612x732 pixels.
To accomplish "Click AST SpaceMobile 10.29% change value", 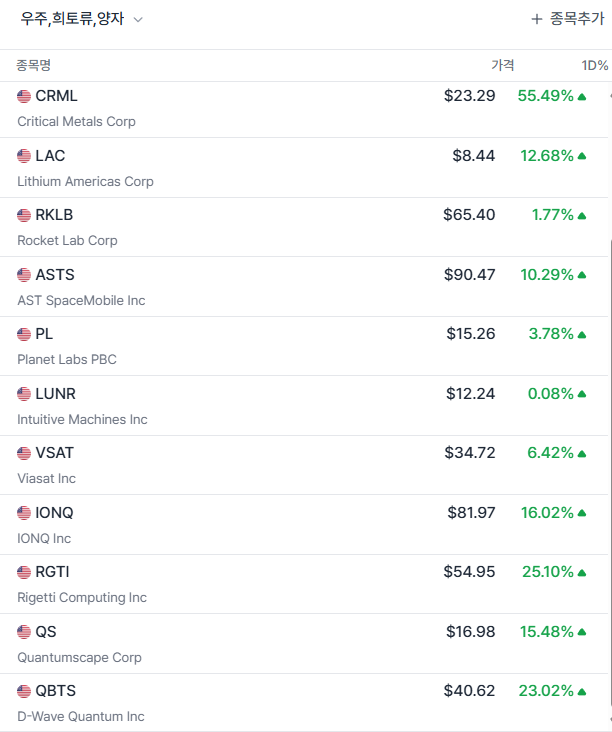I will coord(547,275).
